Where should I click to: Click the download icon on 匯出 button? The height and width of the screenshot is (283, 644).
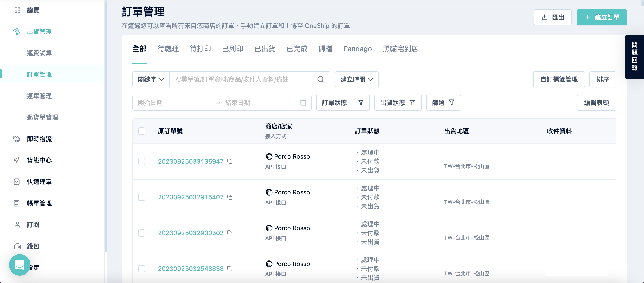pyautogui.click(x=544, y=17)
